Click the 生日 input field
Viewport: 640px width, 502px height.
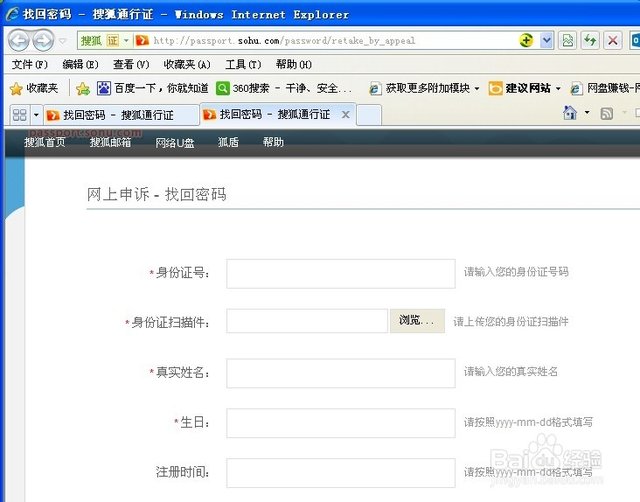point(341,423)
